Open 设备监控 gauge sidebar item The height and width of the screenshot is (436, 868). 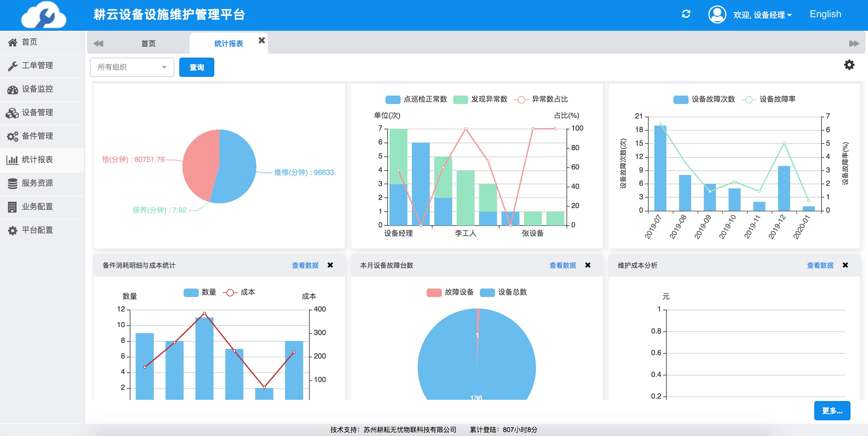click(37, 89)
